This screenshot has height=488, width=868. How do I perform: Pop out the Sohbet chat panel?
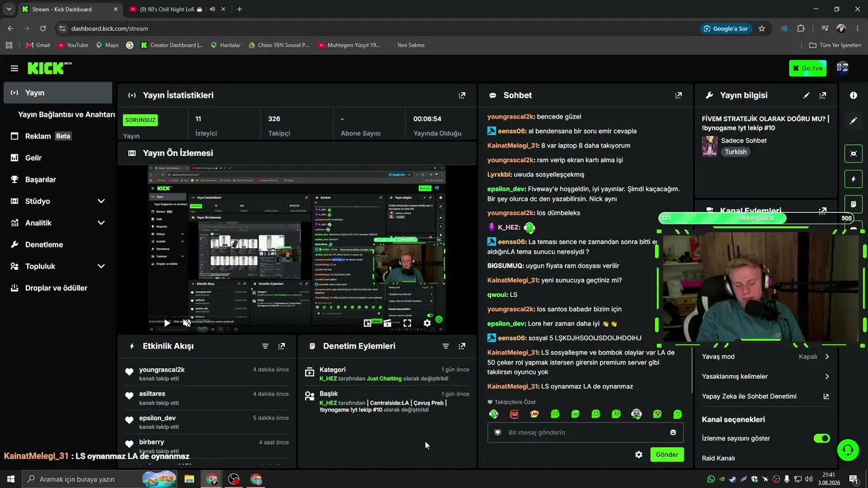tap(678, 96)
